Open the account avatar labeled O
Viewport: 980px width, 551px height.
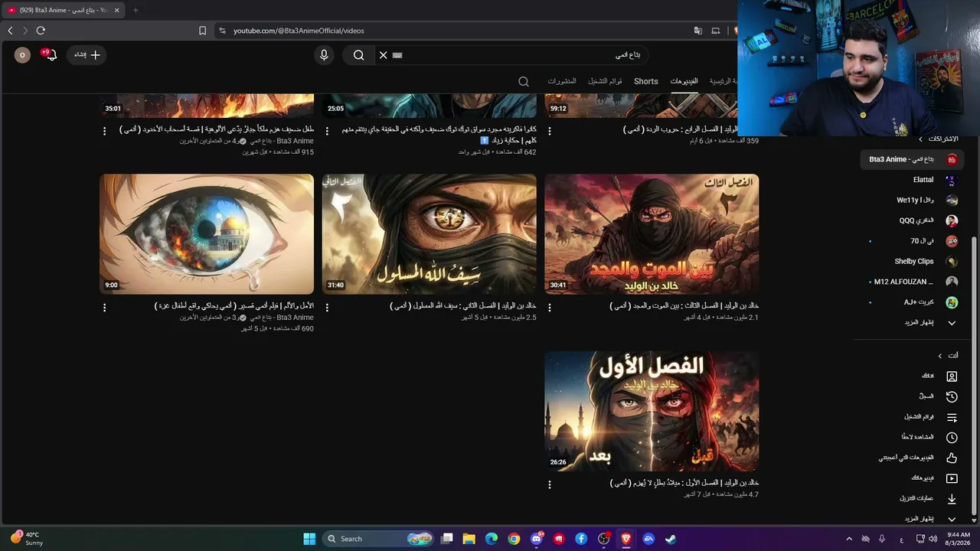(x=22, y=55)
